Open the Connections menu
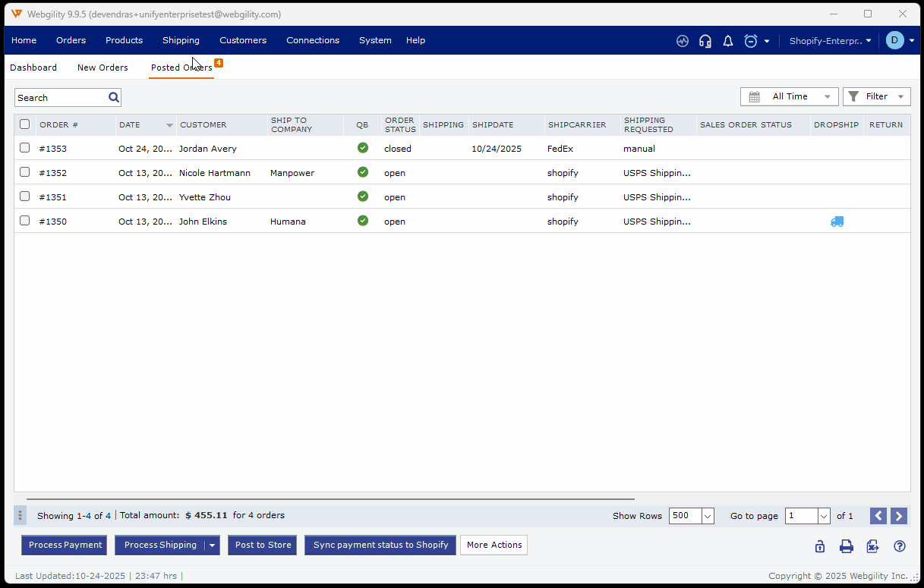 (313, 40)
